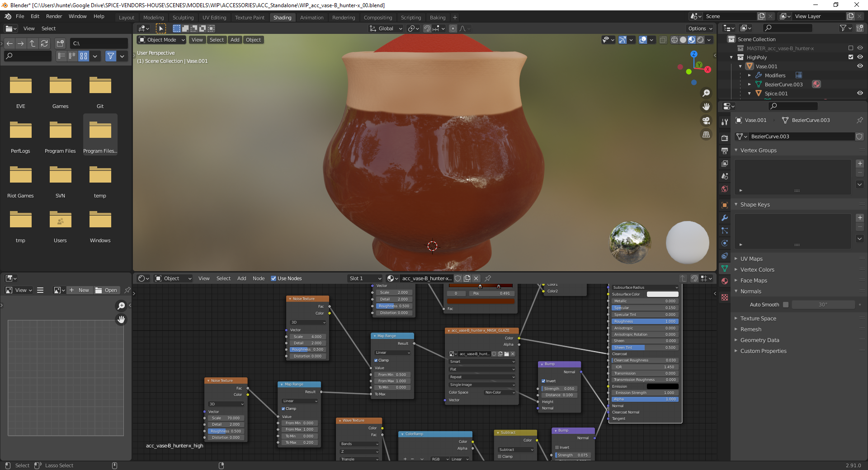The height and width of the screenshot is (470, 868).
Task: Select wireframe viewport shading
Action: (675, 40)
